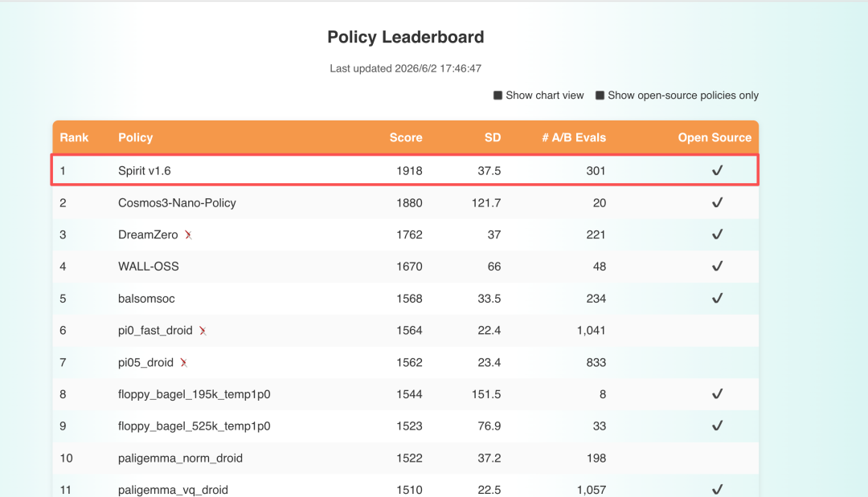Click the SD value 76.9
This screenshot has height=497, width=868.
[489, 426]
